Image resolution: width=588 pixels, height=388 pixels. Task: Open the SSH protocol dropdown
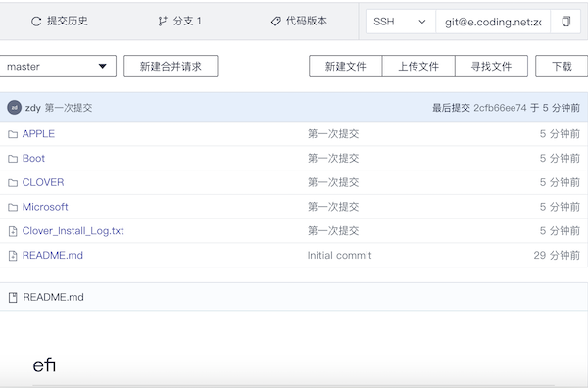[x=400, y=22]
